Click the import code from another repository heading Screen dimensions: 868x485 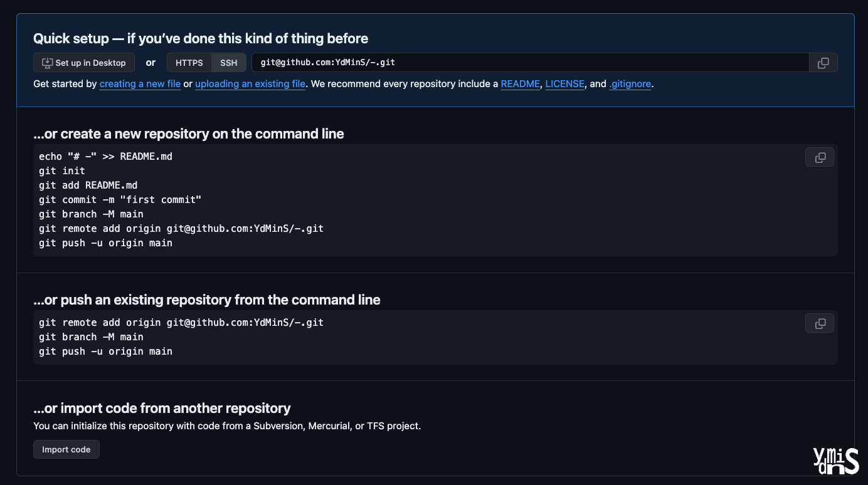click(162, 408)
